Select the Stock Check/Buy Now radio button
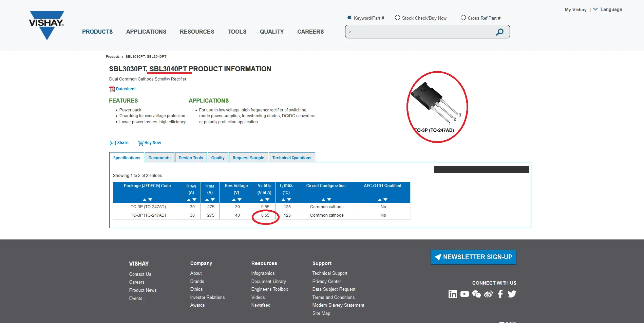The height and width of the screenshot is (323, 644). coord(397,18)
